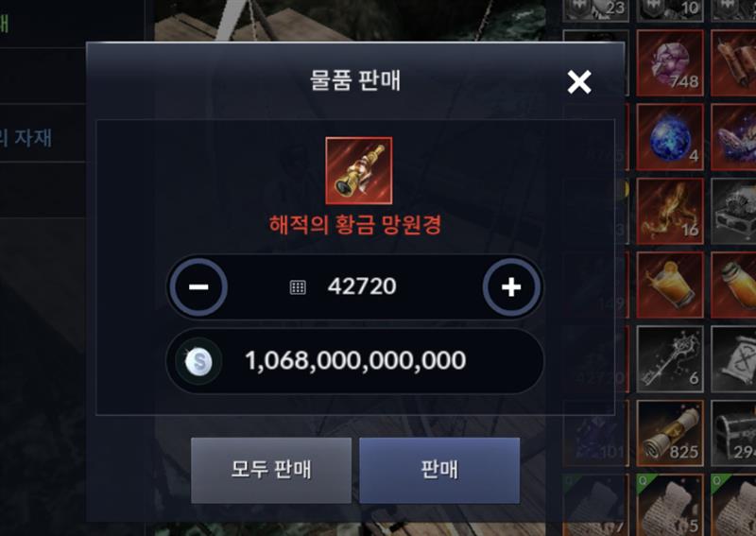Select the scroll item with count 825
The image size is (756, 536).
[x=670, y=433]
